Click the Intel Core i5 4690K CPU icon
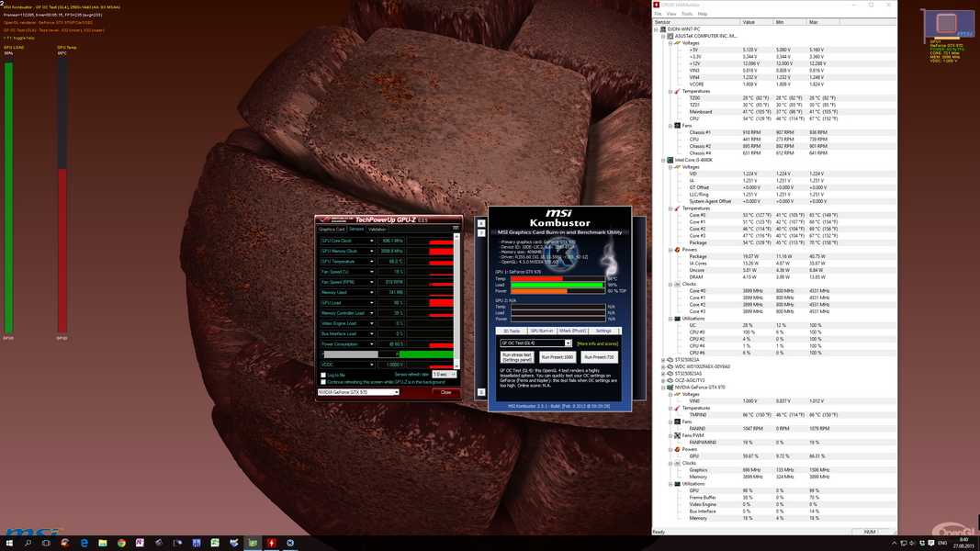The image size is (980, 551). point(670,160)
